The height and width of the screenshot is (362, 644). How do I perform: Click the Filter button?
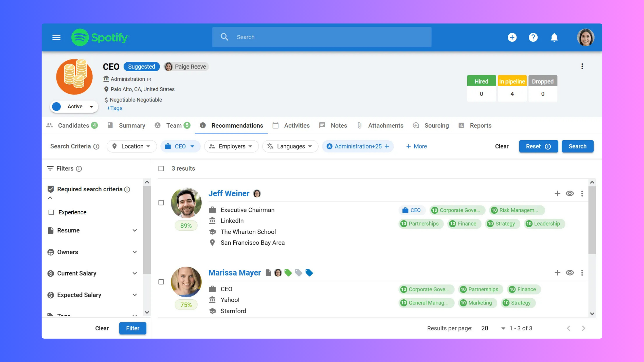(133, 328)
